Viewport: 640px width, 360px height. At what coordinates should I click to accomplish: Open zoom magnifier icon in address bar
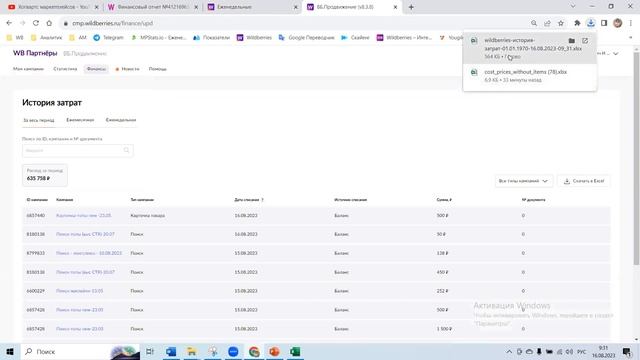click(x=534, y=23)
